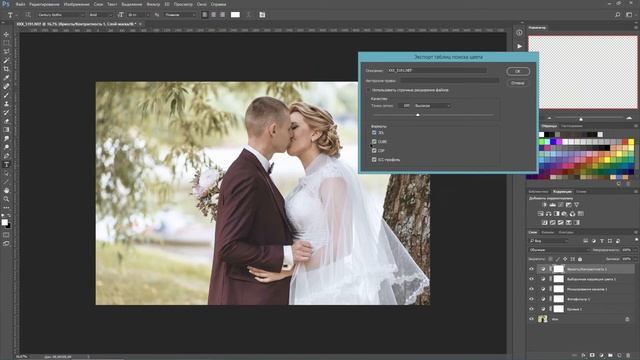Viewport: 640px width, 360px height.
Task: Select the Move tool
Action: point(6,34)
